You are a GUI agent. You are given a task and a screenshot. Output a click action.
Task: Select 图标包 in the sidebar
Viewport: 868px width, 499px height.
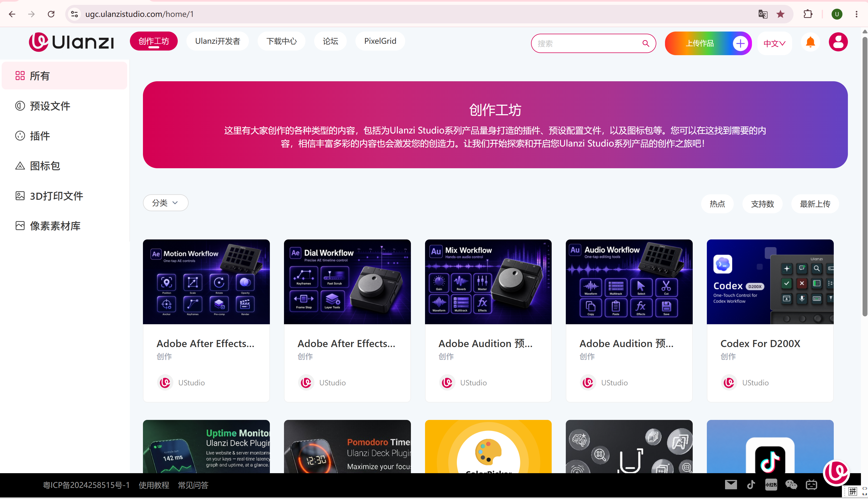pyautogui.click(x=64, y=166)
